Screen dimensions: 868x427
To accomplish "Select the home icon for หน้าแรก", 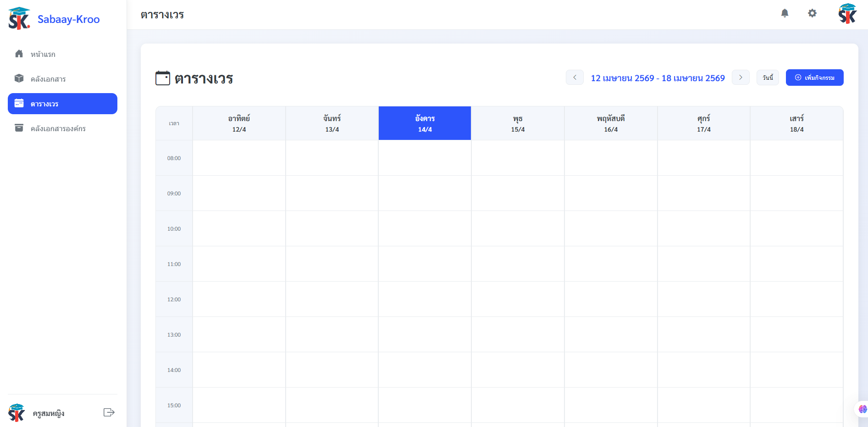I will point(19,54).
